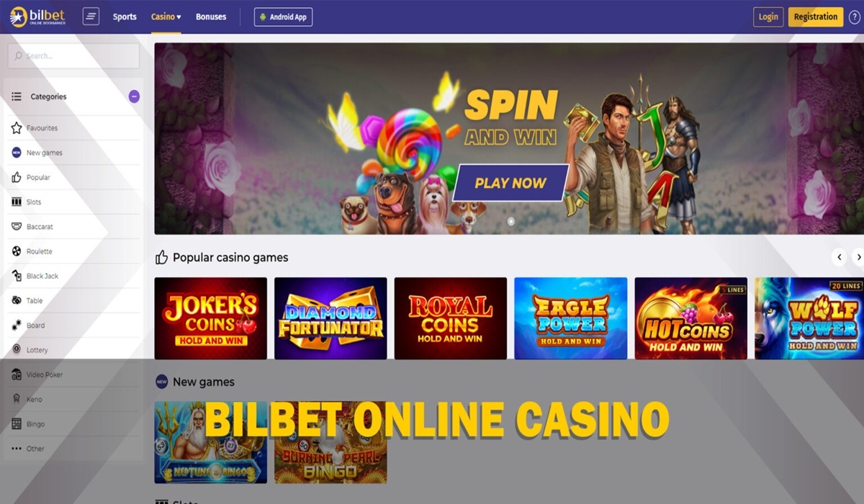Click the Board dice icon
The width and height of the screenshot is (864, 504).
tap(17, 325)
